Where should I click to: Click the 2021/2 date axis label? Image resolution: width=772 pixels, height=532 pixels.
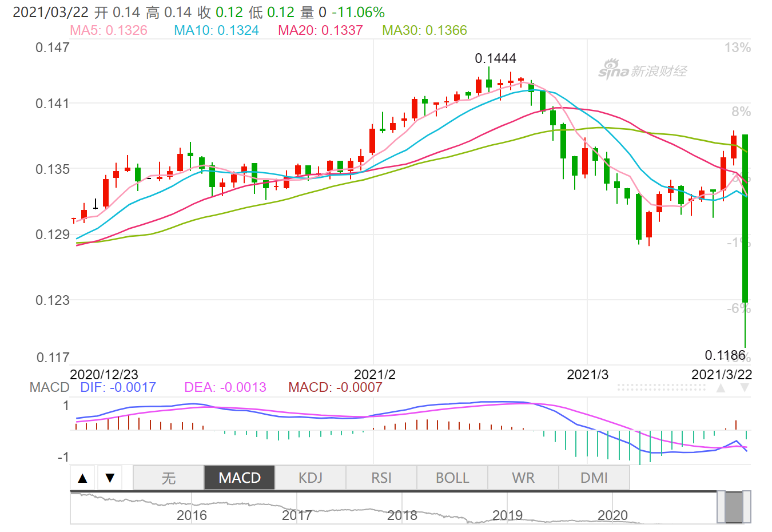pyautogui.click(x=375, y=375)
